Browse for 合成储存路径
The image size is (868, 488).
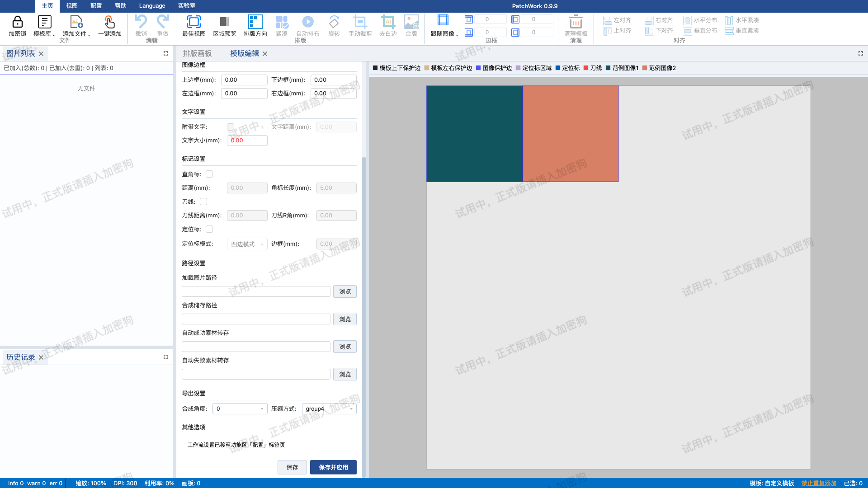(x=345, y=319)
